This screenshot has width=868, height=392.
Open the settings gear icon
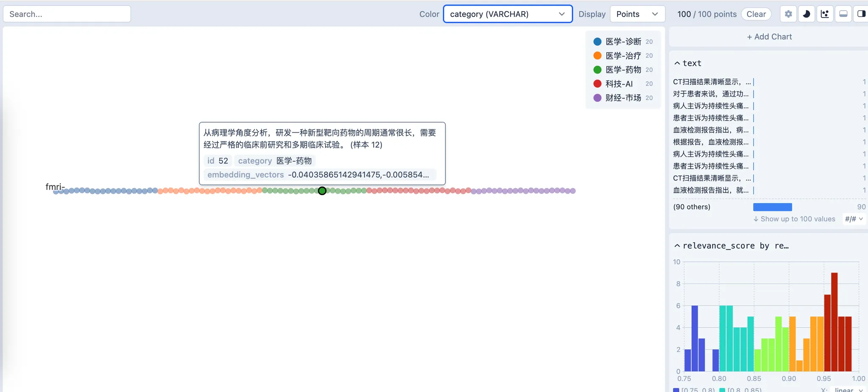tap(788, 14)
